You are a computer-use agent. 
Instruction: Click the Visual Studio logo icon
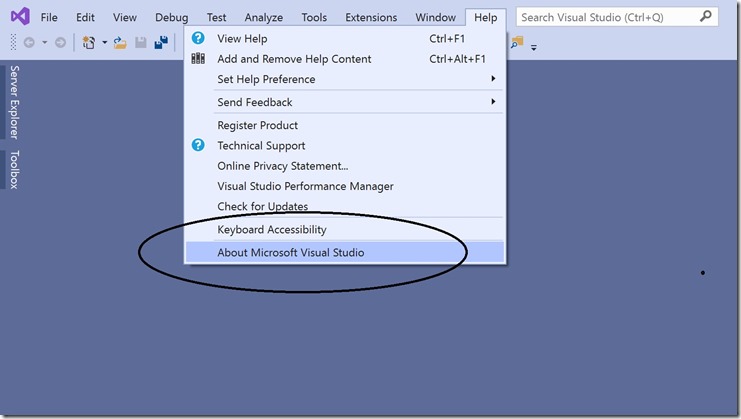pos(20,17)
